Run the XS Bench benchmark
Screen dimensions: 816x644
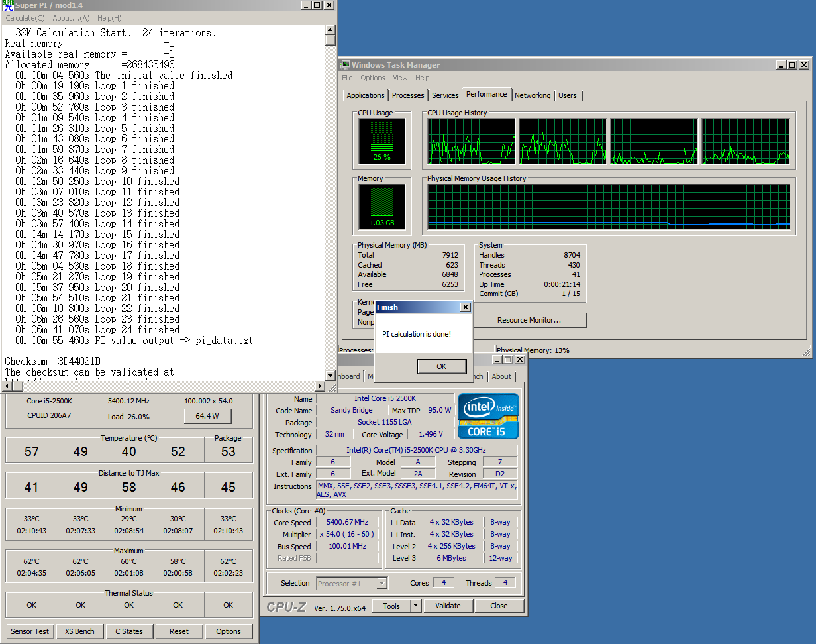coord(79,631)
